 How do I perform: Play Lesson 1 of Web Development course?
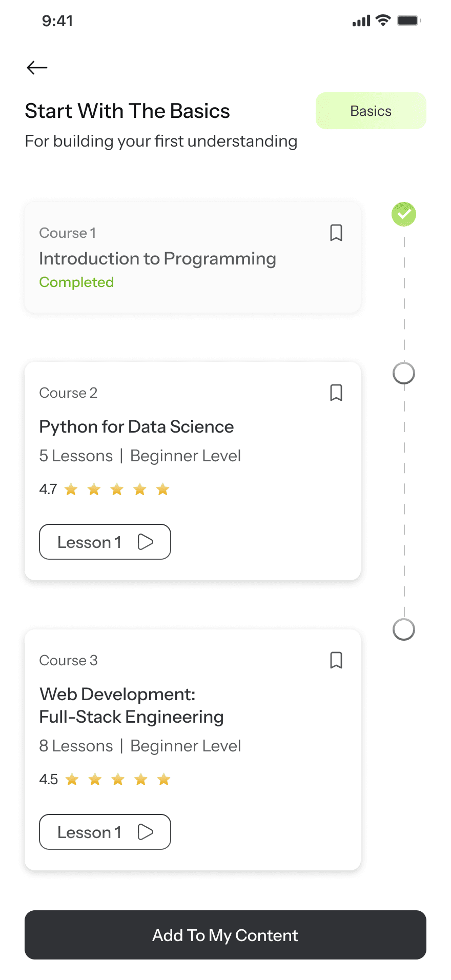click(105, 832)
